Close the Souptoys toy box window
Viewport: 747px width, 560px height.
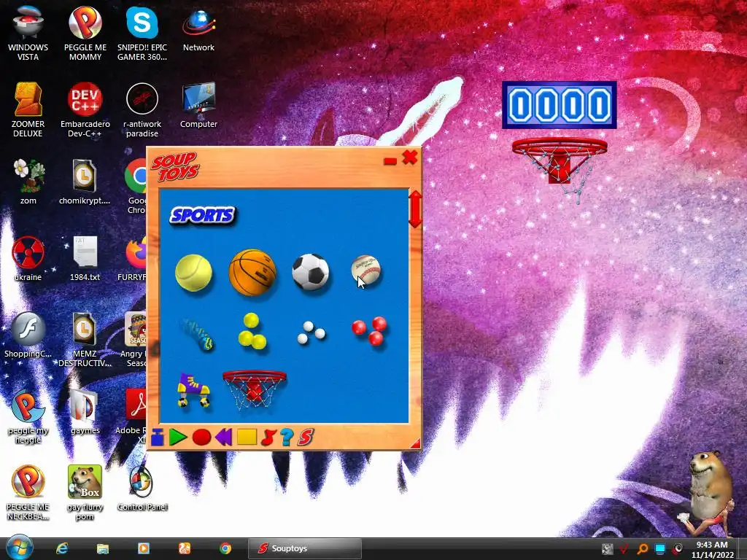pos(410,157)
